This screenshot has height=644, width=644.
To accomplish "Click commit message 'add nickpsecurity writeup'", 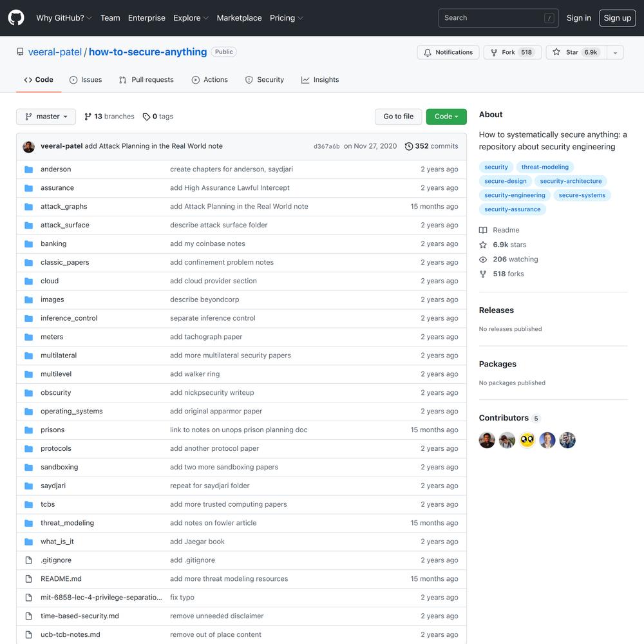I will 212,393.
